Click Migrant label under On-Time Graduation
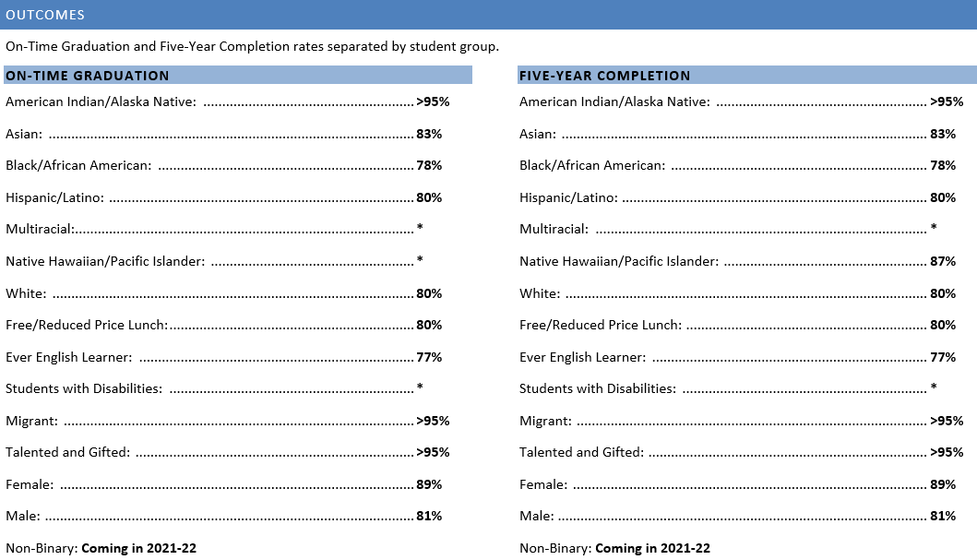This screenshot has width=977, height=560. pyautogui.click(x=31, y=421)
